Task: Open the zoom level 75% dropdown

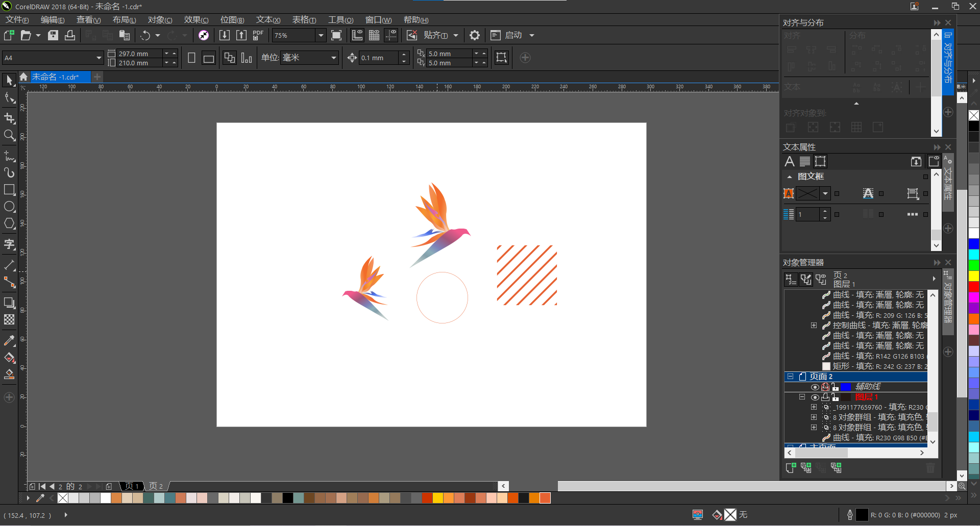Action: point(321,35)
